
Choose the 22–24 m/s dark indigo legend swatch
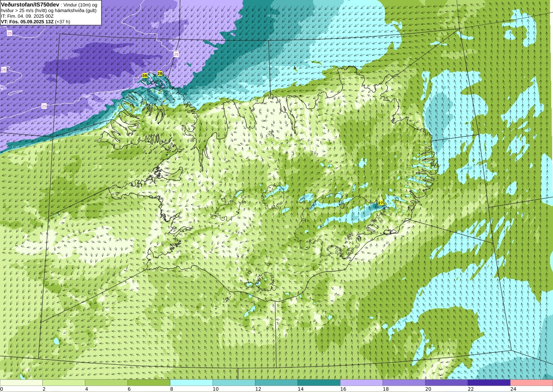(489, 383)
